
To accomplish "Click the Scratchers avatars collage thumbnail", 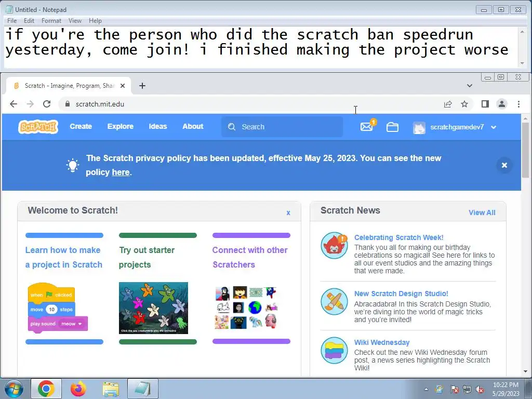I will point(246,308).
